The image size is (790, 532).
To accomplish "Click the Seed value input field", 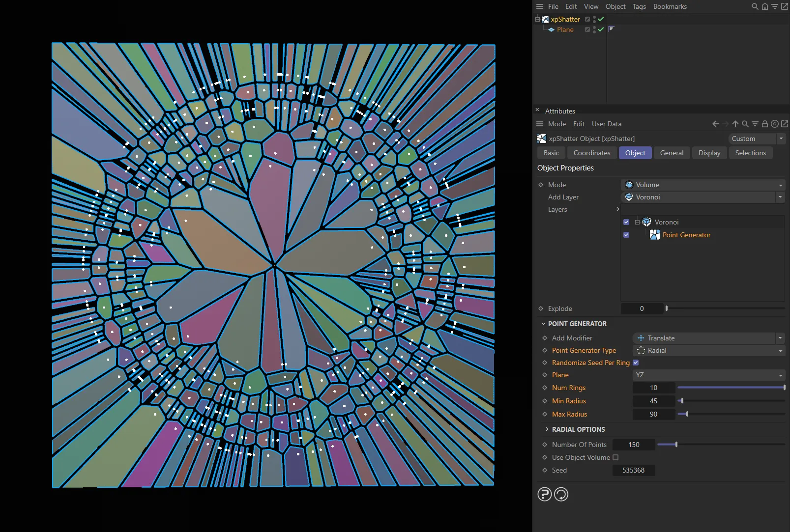I will pyautogui.click(x=634, y=470).
